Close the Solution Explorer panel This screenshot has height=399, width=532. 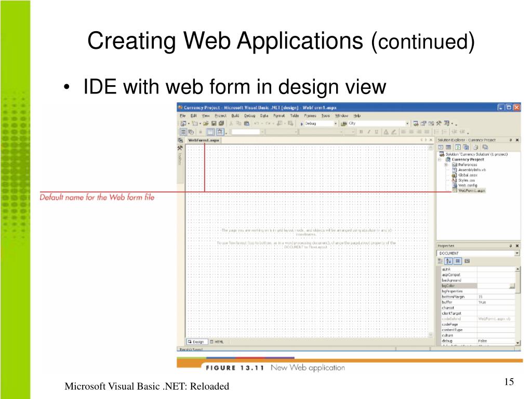pos(517,140)
